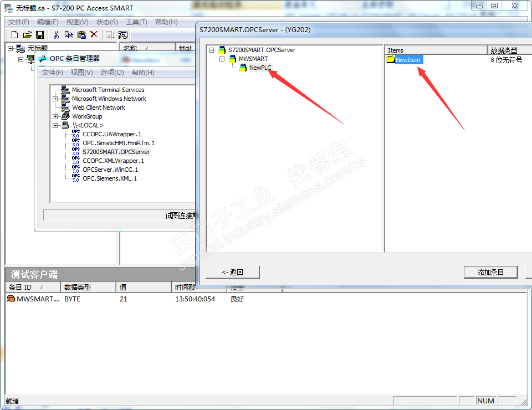Screen dimensions: 532x410
Task: Click the value 21 in test client
Action: tap(124, 299)
